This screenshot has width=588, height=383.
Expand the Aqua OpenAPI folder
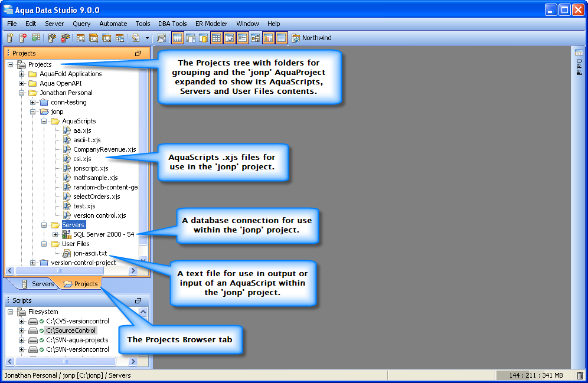(22, 83)
